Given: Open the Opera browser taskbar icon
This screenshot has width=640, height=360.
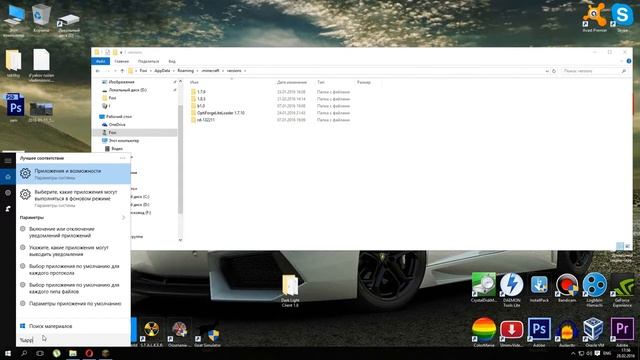Looking at the screenshot, I should point(89,353).
